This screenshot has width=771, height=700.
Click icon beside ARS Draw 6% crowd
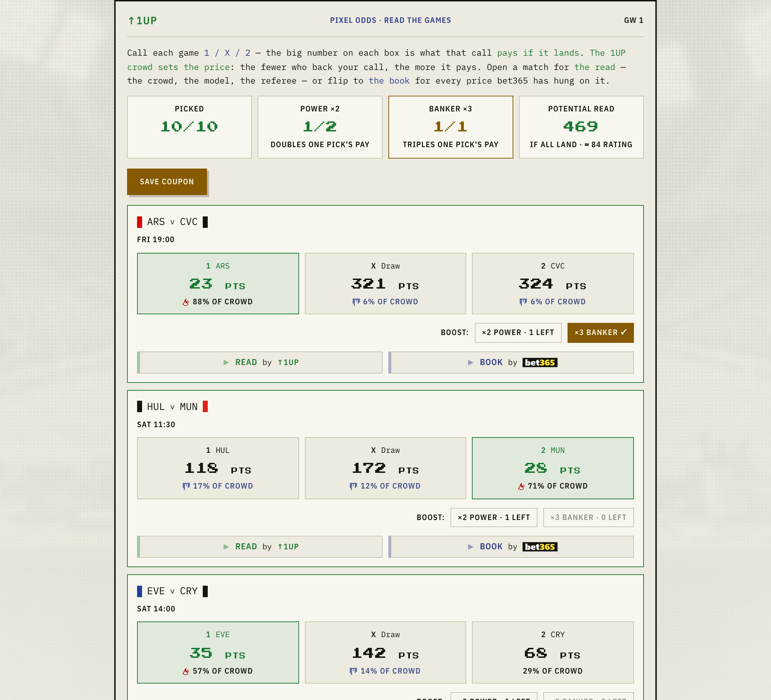[356, 302]
